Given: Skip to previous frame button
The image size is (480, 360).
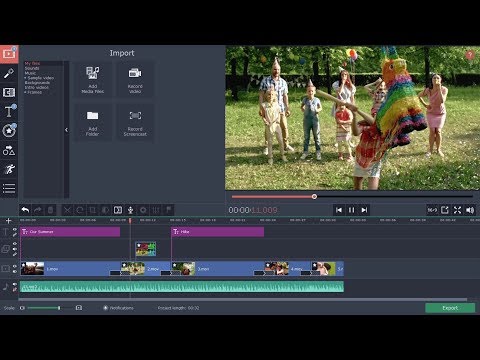Looking at the screenshot, I should pos(339,210).
